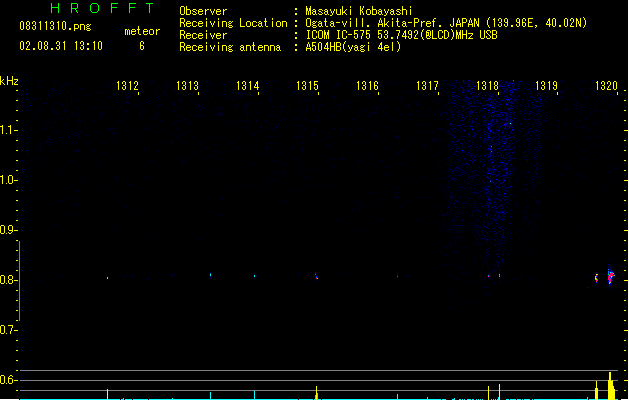
Task: Click the 0.8 kHz frequency label
Action: coord(8,280)
